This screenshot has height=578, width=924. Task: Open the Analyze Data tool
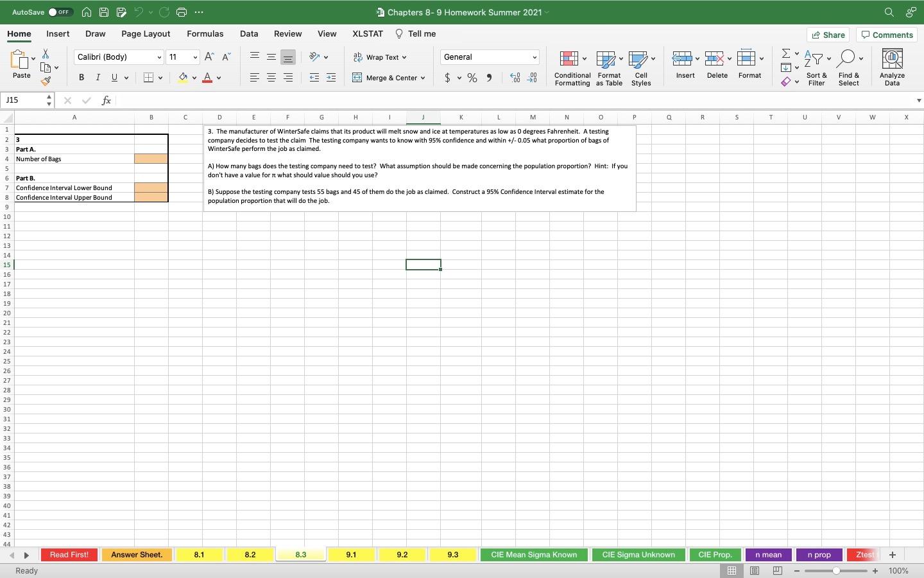(x=892, y=66)
